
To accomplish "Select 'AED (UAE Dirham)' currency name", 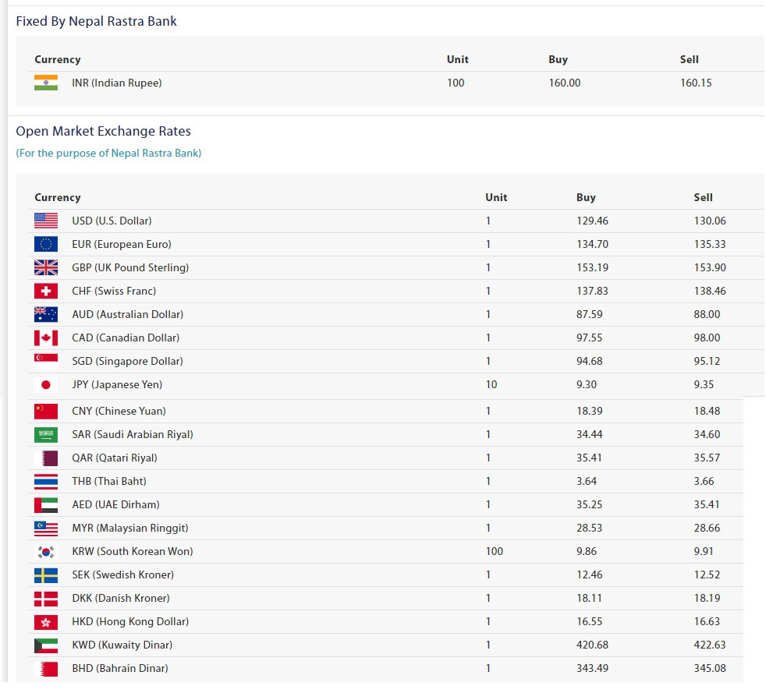I will 115,505.
